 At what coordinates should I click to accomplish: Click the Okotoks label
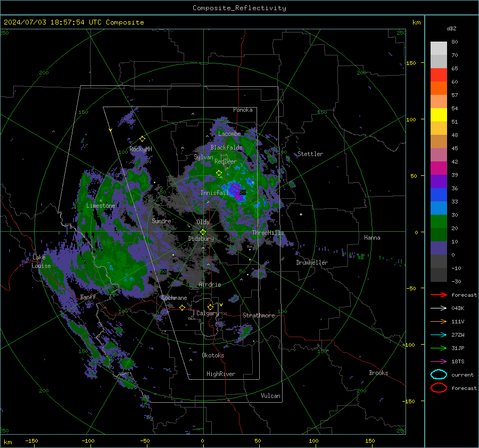[213, 355]
